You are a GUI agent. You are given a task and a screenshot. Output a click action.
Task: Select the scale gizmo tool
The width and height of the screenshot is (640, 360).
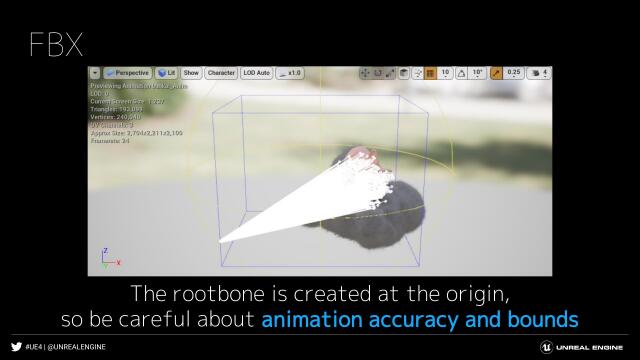[390, 73]
